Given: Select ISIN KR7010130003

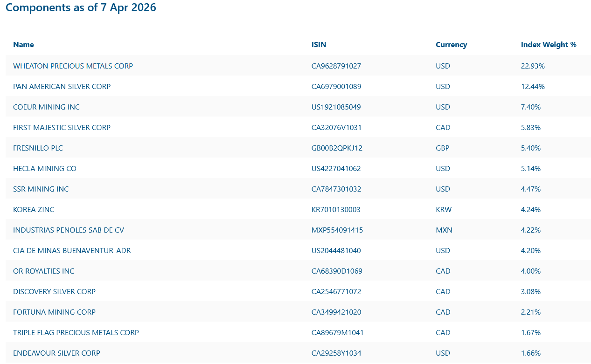Looking at the screenshot, I should (x=336, y=210).
